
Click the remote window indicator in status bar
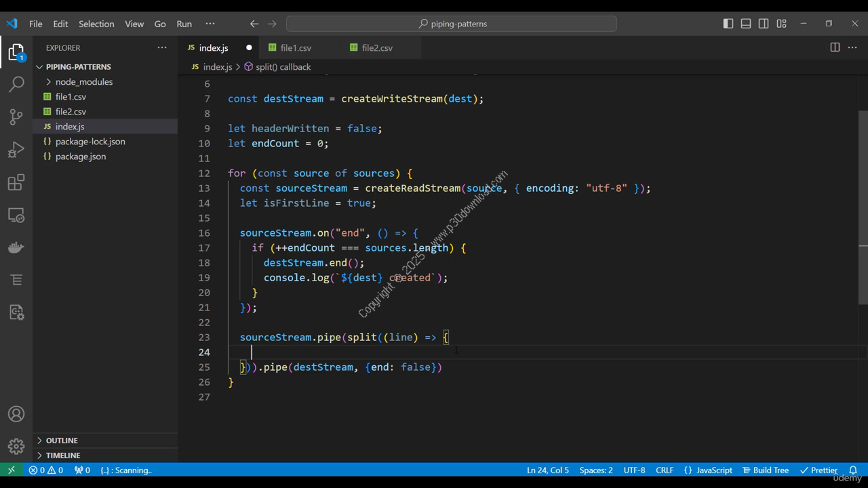[11, 470]
